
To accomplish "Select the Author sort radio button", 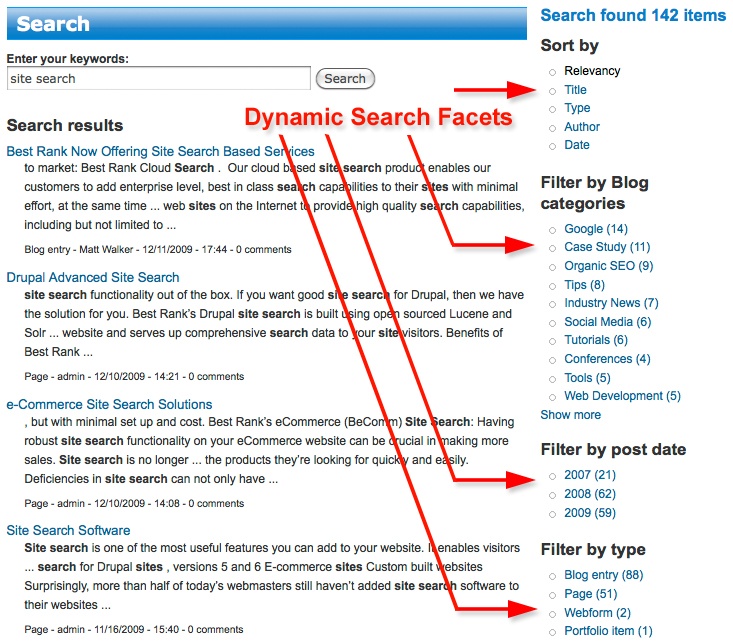I will (x=553, y=128).
